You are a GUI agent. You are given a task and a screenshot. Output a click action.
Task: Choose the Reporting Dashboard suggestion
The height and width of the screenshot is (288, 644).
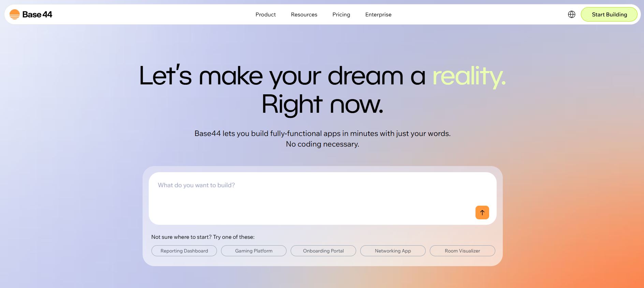click(184, 251)
